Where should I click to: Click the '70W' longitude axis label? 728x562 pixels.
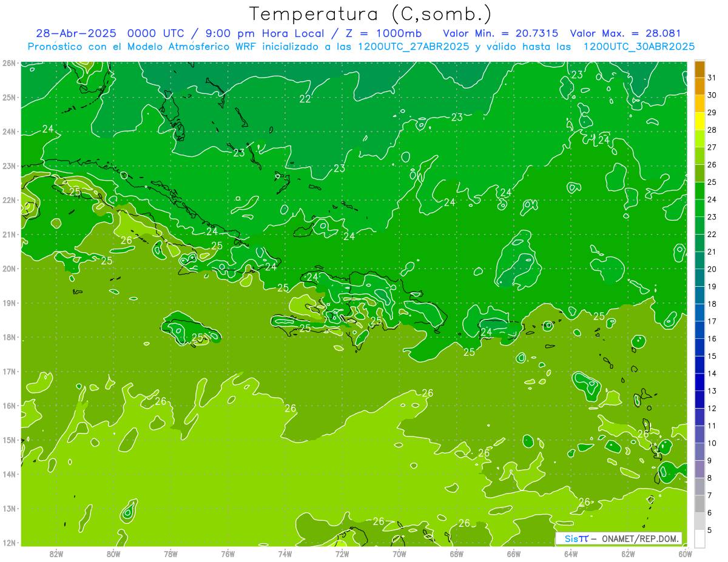[x=399, y=554]
